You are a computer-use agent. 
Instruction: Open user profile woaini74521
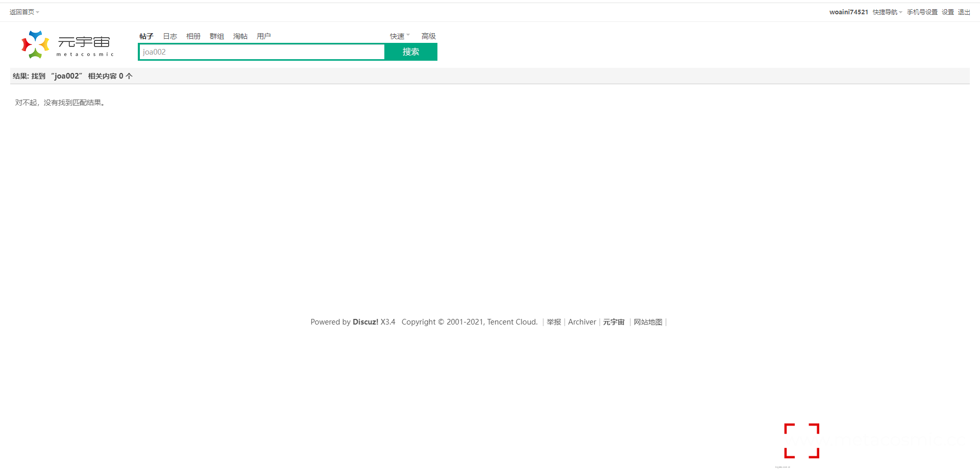[848, 12]
